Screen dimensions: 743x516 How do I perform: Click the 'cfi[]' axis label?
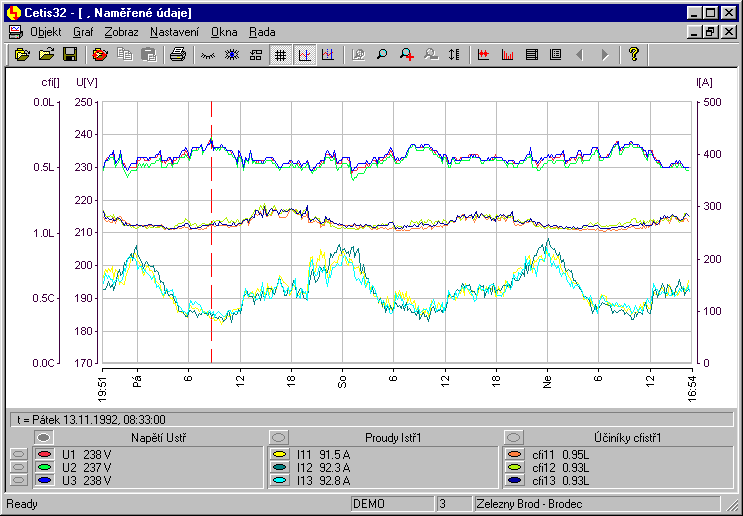click(50, 82)
